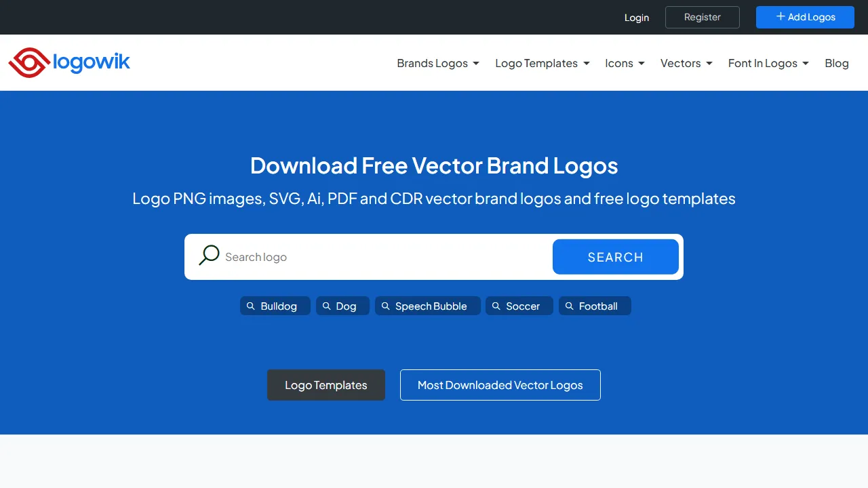868x488 pixels.
Task: Click the Register button
Action: tap(702, 17)
